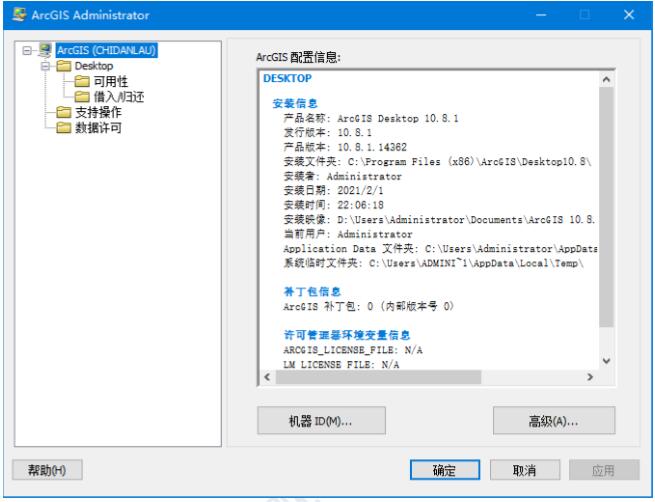Click the 安装信息 section heading
Image resolution: width=655 pixels, height=502 pixels.
coord(295,103)
